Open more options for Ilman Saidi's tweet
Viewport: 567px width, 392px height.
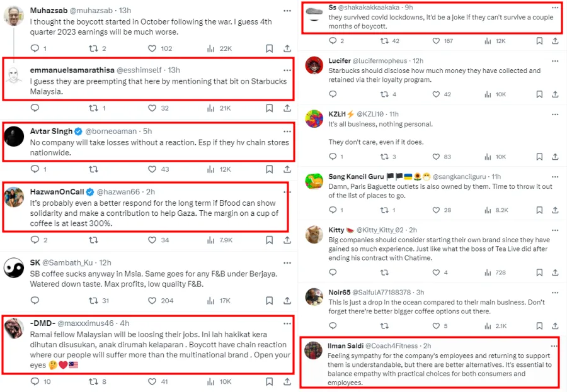pyautogui.click(x=555, y=346)
